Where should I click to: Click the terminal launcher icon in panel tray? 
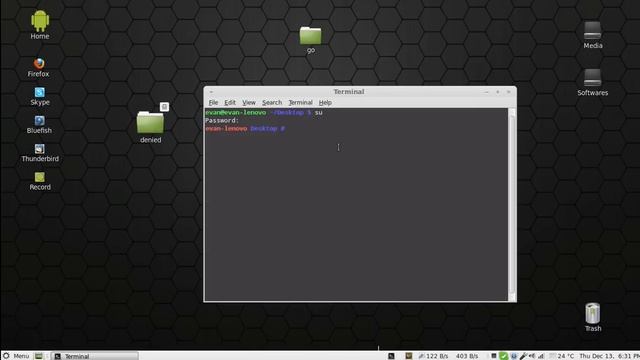[x=391, y=356]
